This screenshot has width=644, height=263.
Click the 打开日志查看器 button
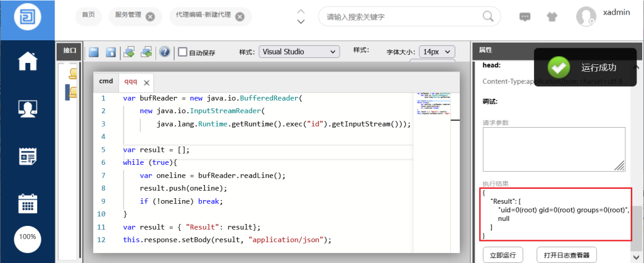pos(567,255)
